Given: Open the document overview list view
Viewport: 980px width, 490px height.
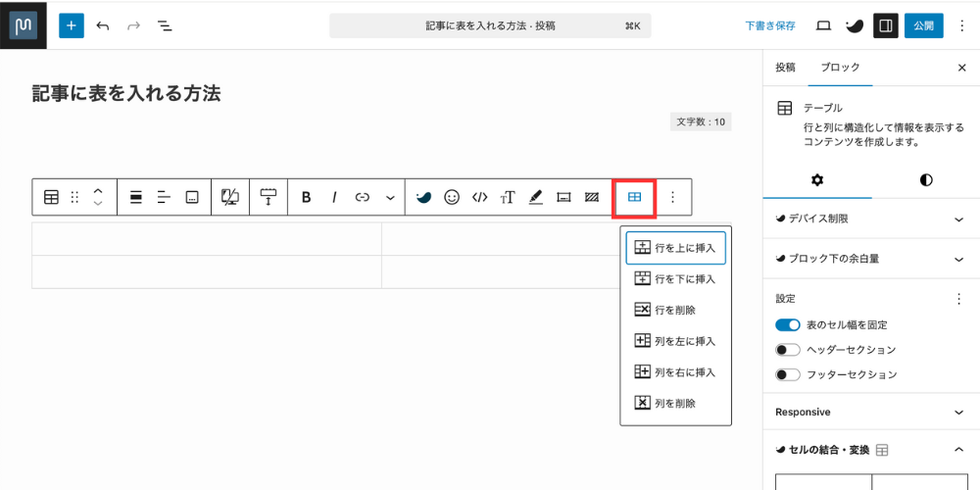Looking at the screenshot, I should (165, 25).
